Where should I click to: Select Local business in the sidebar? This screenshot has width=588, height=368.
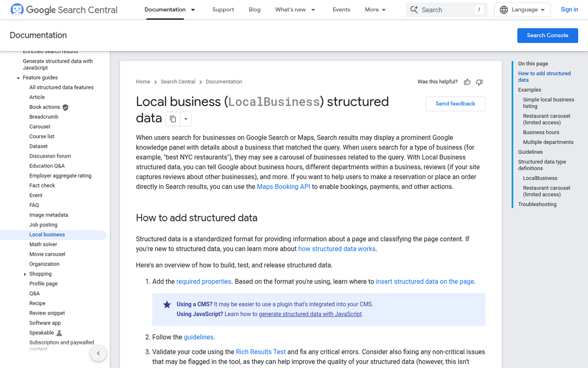(47, 235)
